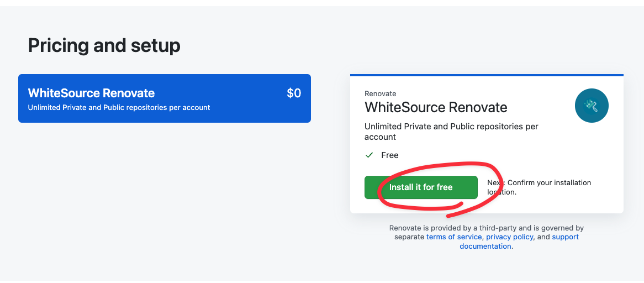Click the WhiteSource Renovate title in white card

pyautogui.click(x=436, y=107)
